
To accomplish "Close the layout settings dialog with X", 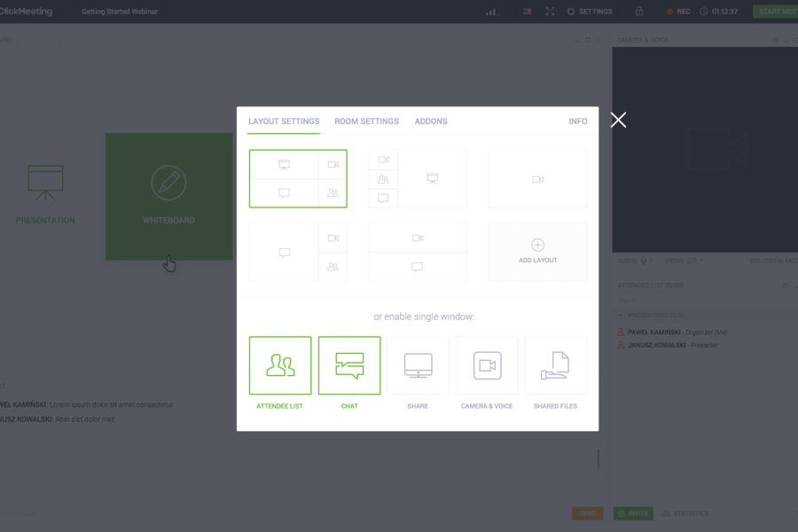I will 618,120.
